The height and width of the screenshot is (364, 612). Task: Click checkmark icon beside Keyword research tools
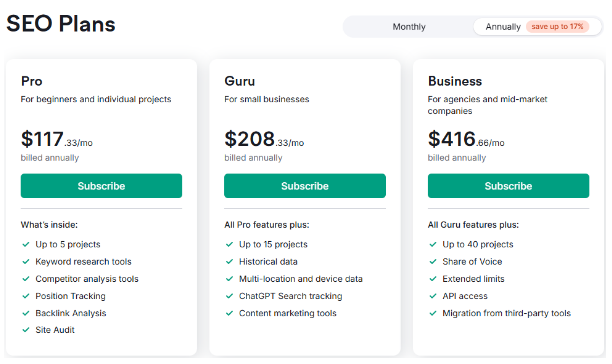pyautogui.click(x=26, y=261)
